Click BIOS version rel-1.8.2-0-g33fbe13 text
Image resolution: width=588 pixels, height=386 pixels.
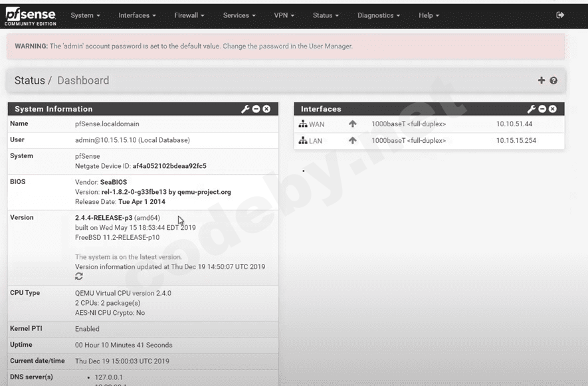(166, 192)
